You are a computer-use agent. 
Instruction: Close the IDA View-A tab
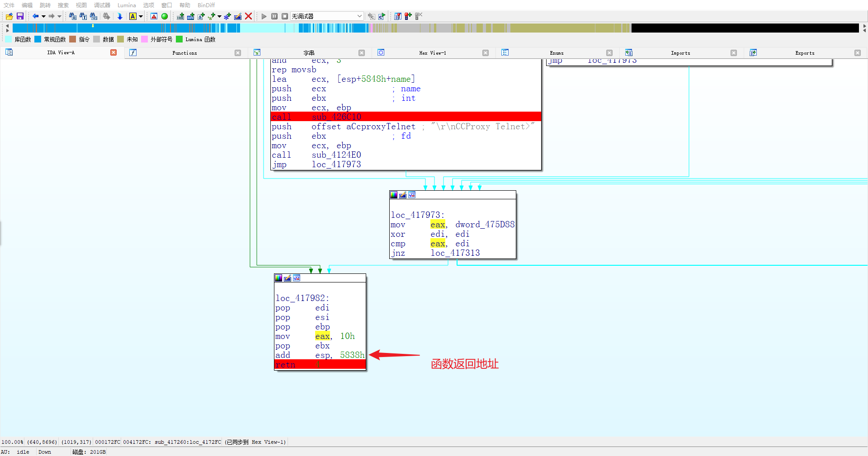pyautogui.click(x=113, y=52)
